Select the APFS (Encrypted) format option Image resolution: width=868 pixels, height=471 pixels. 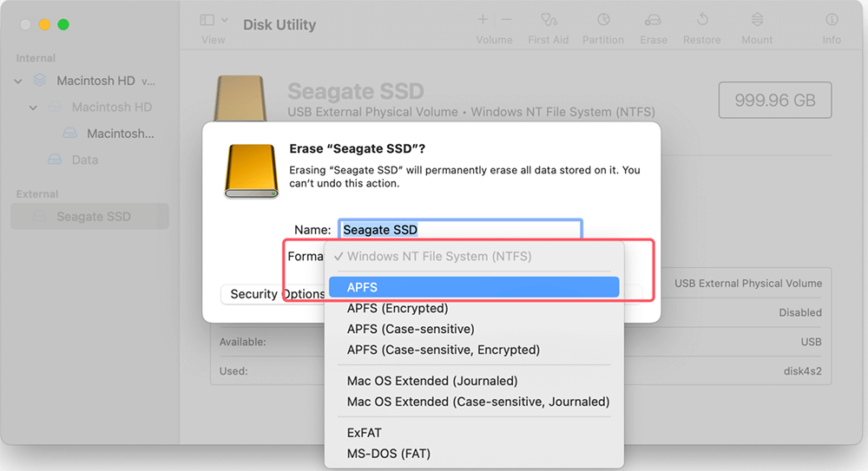(397, 308)
